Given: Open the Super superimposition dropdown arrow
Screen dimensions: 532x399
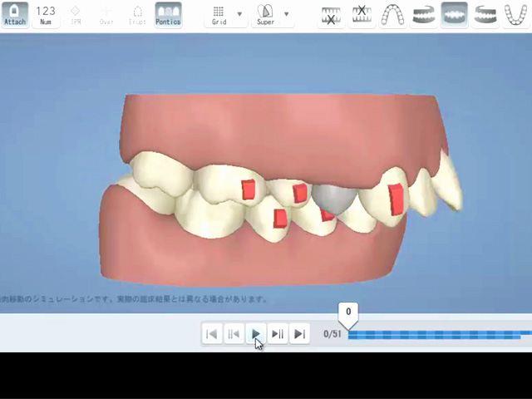Looking at the screenshot, I should 287,14.
